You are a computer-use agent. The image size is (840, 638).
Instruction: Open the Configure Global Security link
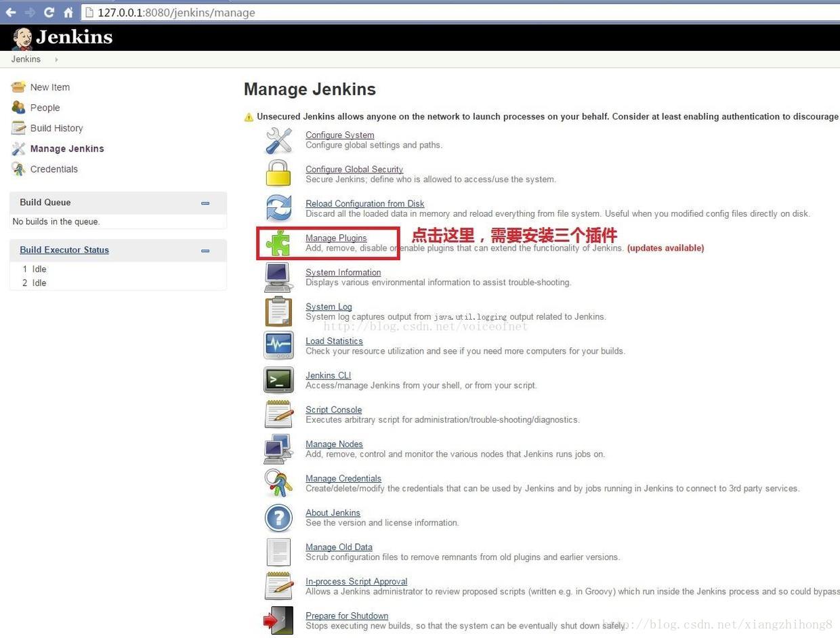[x=354, y=169]
